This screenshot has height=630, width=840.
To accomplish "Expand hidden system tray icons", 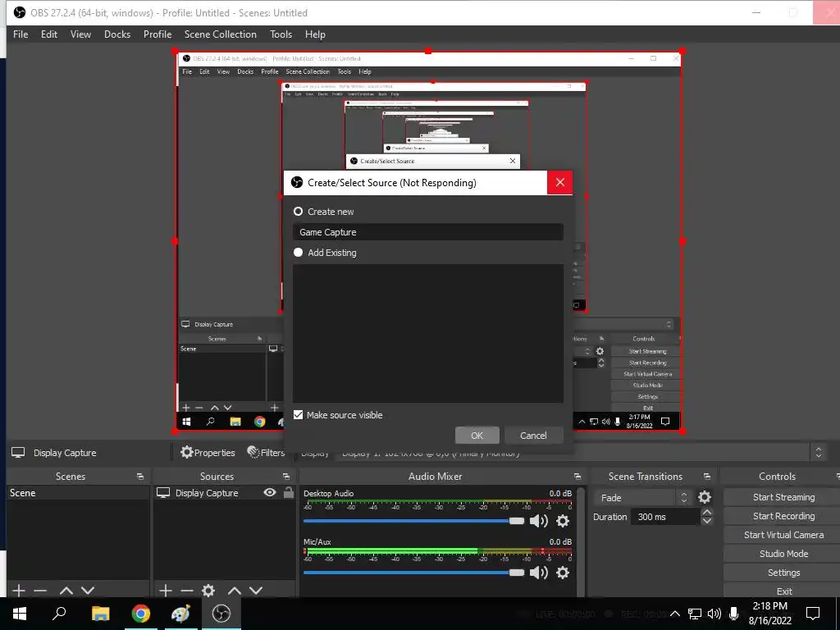I will pos(675,614).
